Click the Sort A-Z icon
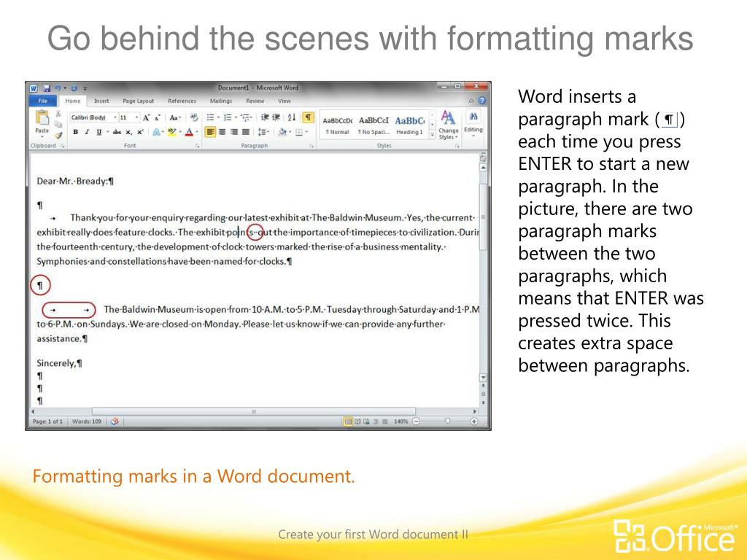The height and width of the screenshot is (560, 747). [x=292, y=117]
